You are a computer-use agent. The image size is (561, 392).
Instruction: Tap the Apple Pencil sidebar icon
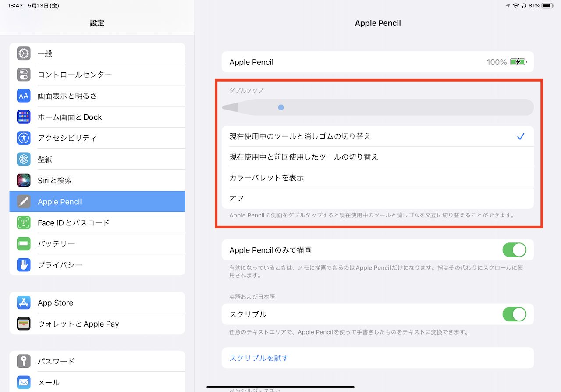(24, 202)
